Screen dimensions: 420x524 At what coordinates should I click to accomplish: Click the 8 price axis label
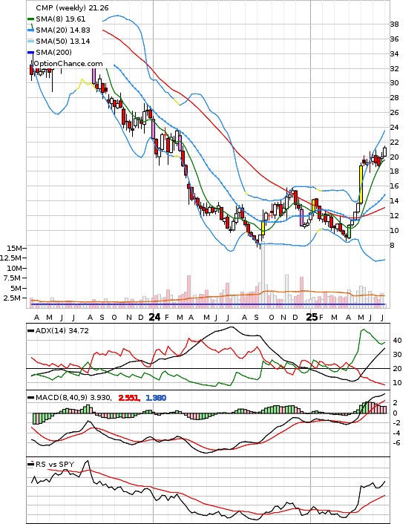pos(392,245)
